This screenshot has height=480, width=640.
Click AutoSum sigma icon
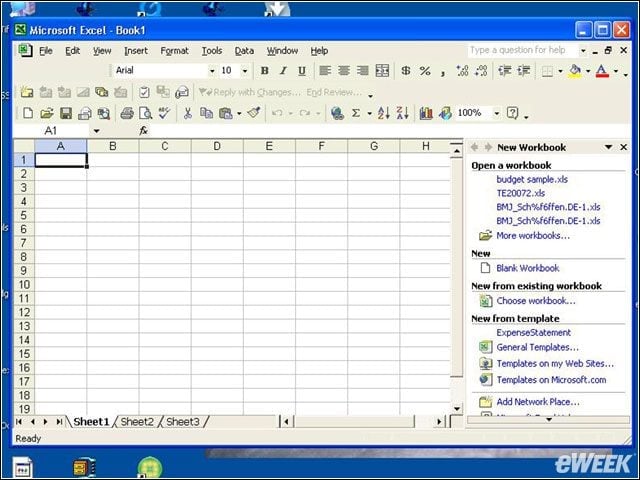tap(356, 113)
